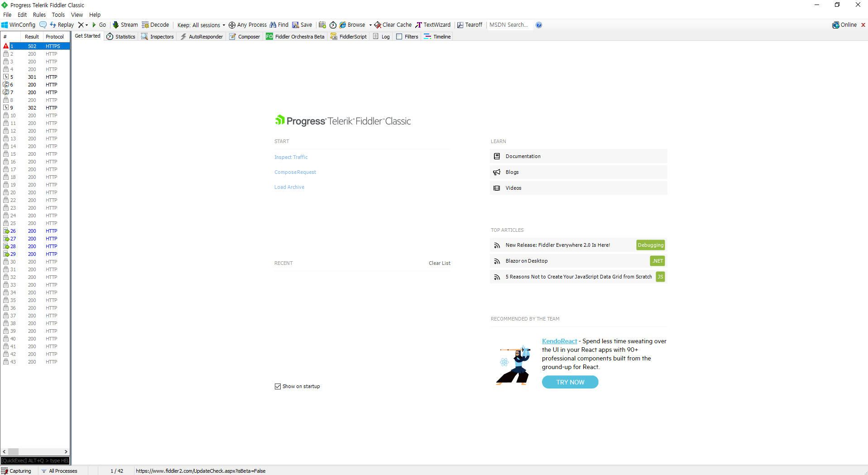Open the Tools menu
The image size is (868, 475).
coord(58,15)
